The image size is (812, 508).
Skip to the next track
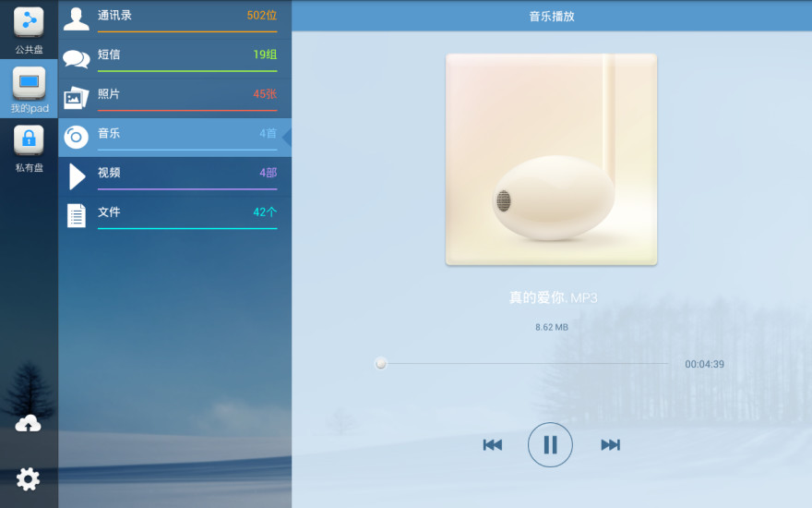coord(610,445)
